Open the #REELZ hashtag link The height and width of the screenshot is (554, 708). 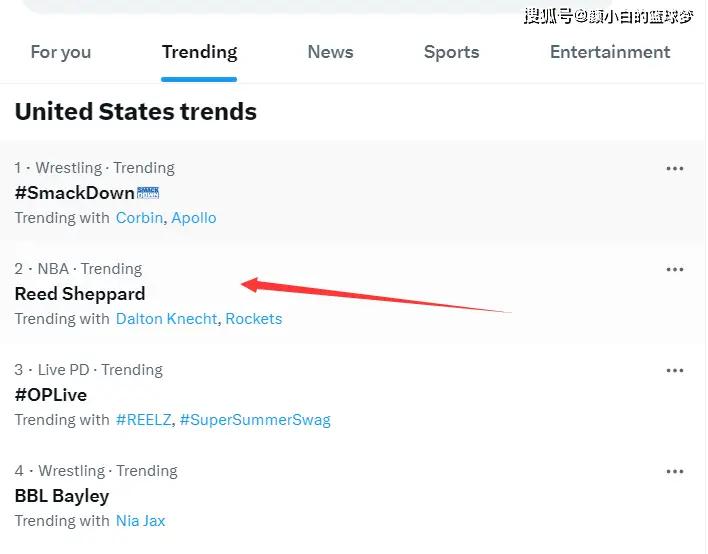[144, 420]
